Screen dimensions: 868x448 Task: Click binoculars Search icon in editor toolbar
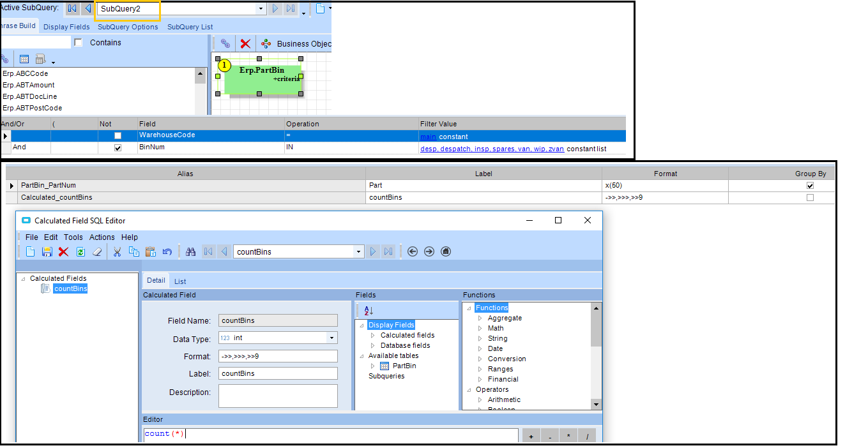(190, 251)
